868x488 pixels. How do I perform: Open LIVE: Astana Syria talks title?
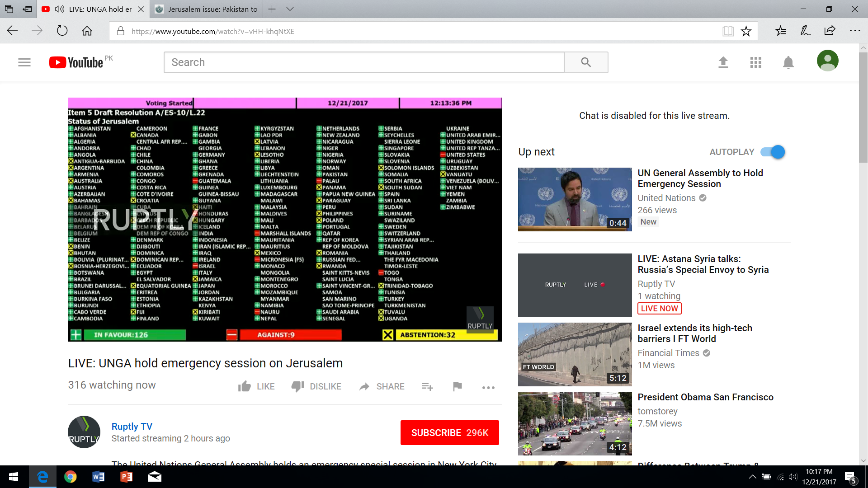(703, 264)
